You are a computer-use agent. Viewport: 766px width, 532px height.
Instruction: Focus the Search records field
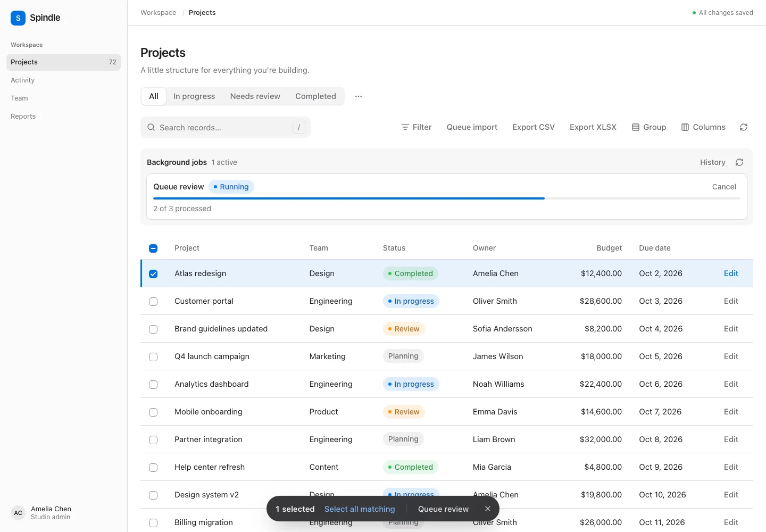tap(226, 127)
